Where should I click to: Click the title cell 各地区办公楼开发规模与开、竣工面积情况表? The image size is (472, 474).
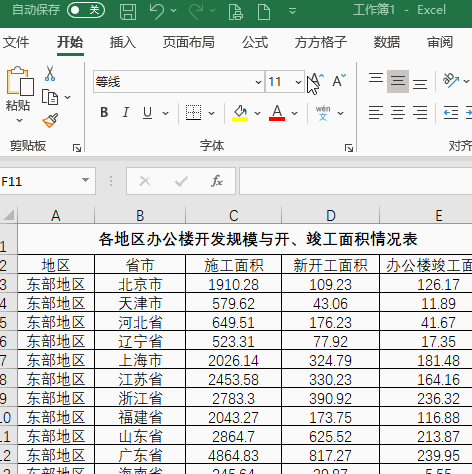click(x=258, y=239)
